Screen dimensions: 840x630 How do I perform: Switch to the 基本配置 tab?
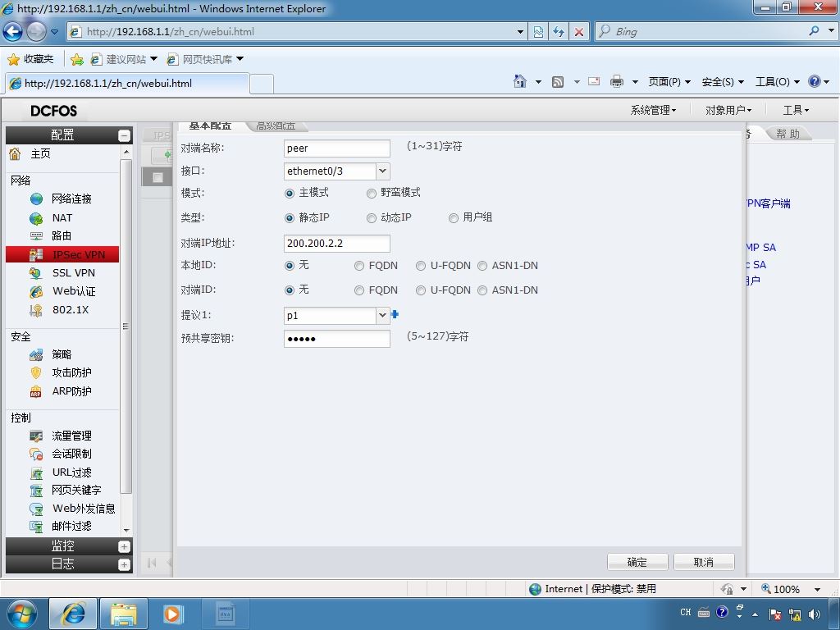(210, 126)
